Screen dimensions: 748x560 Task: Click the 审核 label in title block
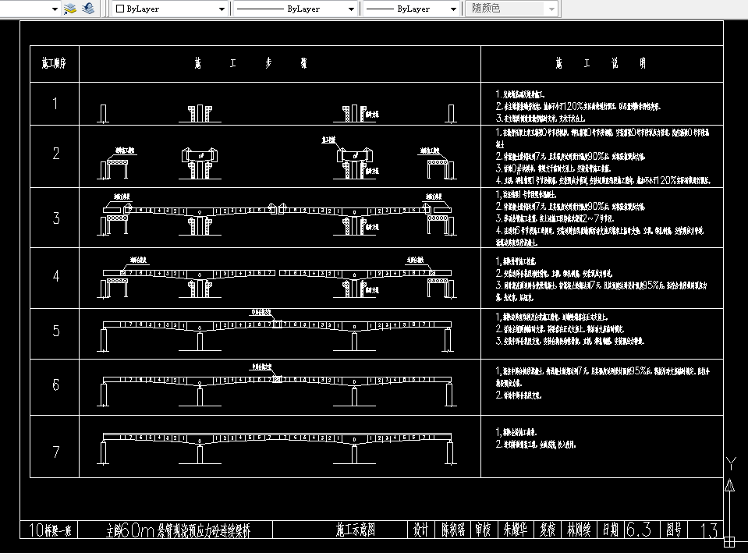point(483,530)
